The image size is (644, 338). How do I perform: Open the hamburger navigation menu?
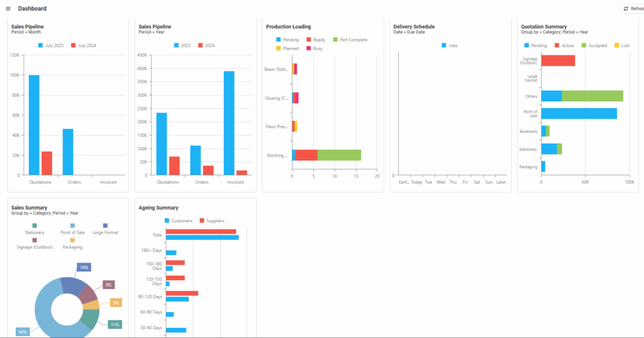point(8,9)
